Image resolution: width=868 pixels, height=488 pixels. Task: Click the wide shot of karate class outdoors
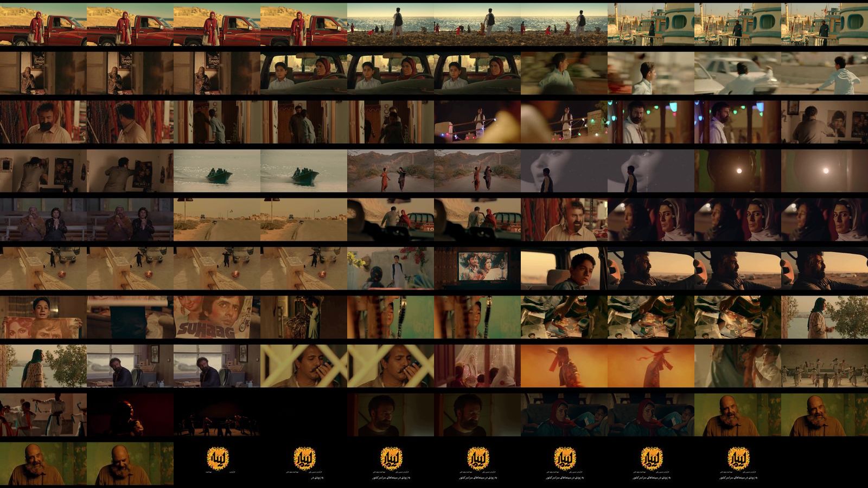tap(825, 366)
